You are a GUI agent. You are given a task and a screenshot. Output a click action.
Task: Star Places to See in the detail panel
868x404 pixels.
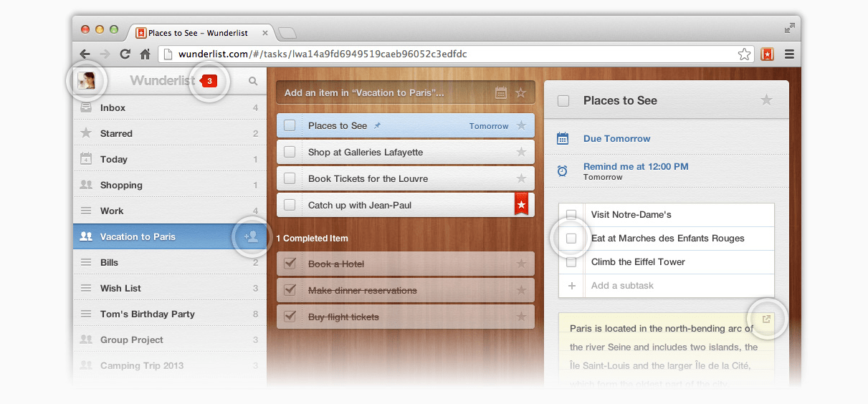766,100
